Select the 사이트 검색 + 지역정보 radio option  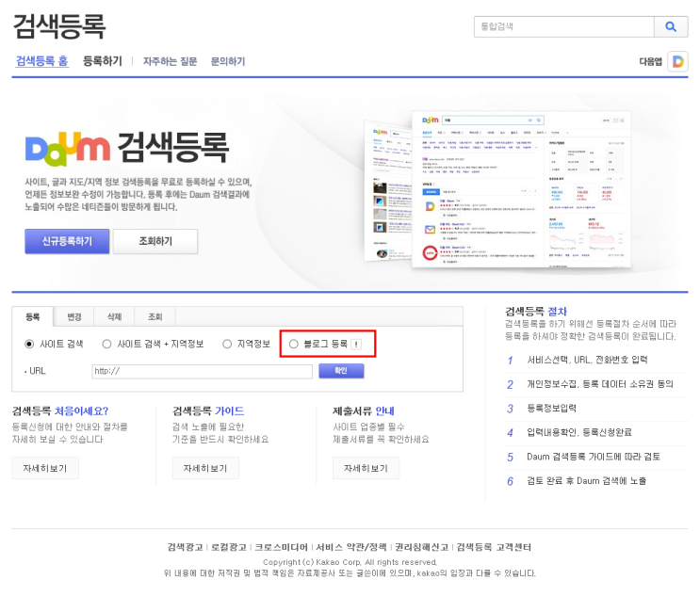tap(106, 344)
